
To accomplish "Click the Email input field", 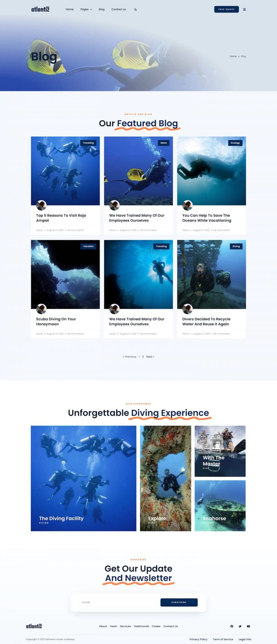I will point(118,602).
